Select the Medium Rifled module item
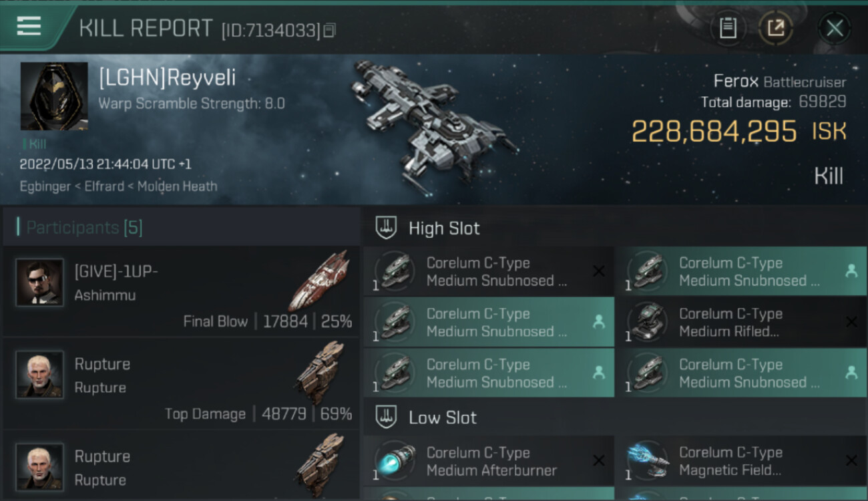868x501 pixels. [741, 323]
